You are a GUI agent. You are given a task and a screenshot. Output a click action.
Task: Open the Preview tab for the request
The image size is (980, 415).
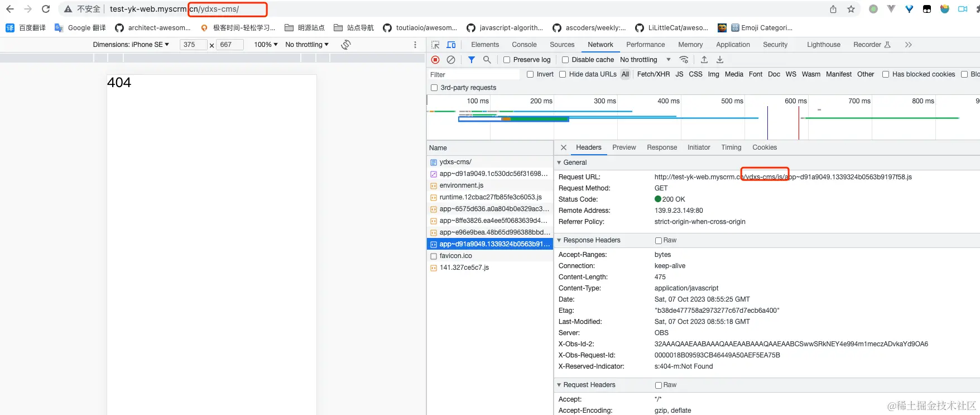click(624, 147)
